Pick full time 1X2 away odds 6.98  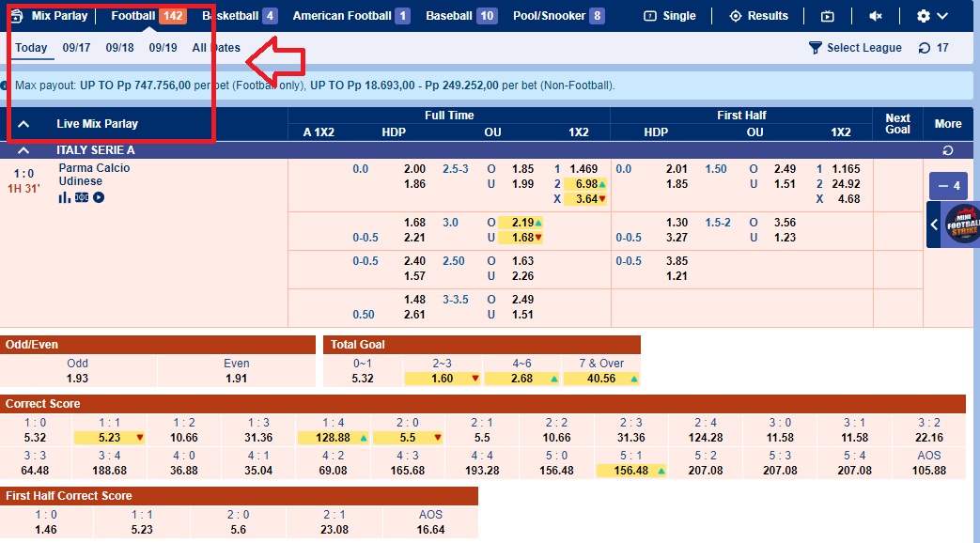[586, 184]
